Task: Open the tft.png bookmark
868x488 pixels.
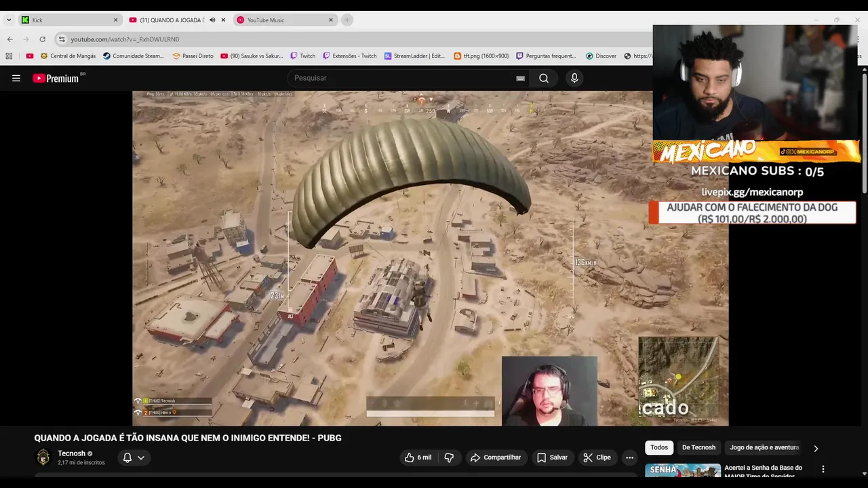Action: [x=481, y=56]
